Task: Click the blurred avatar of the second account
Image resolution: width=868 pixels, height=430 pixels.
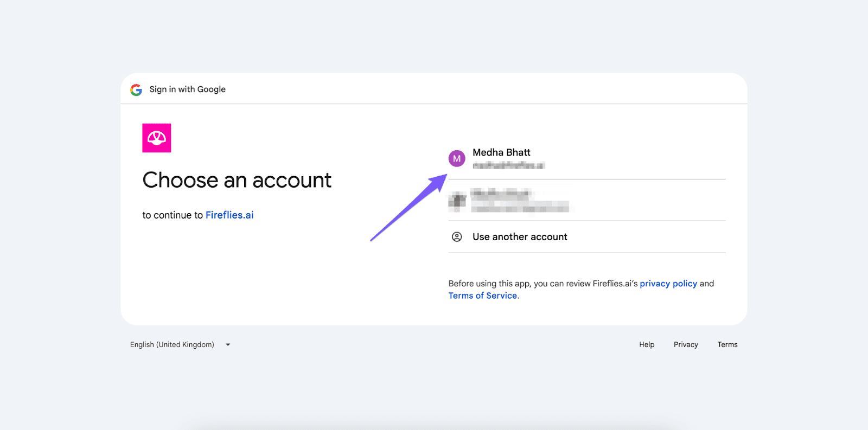Action: pyautogui.click(x=457, y=201)
